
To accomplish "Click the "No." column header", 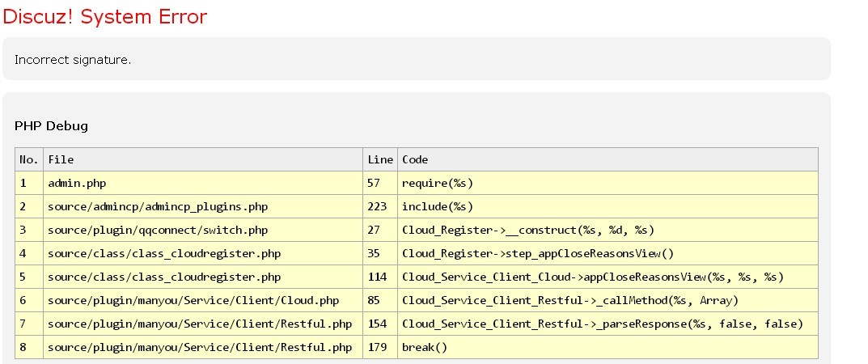I will pos(28,160).
